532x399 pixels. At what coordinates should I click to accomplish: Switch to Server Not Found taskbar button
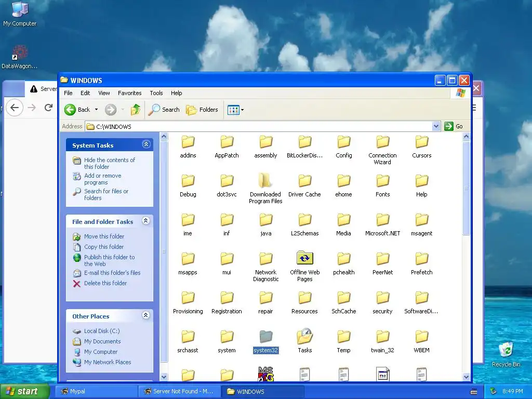pos(179,392)
